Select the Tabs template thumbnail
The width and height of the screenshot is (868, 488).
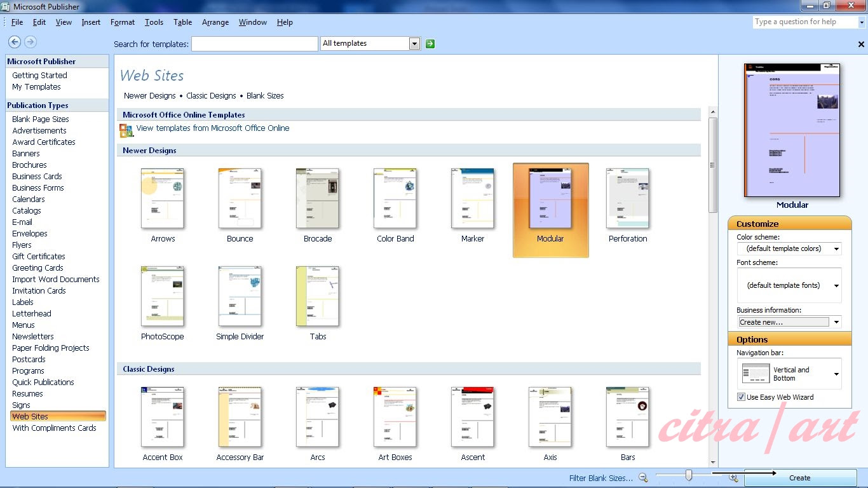point(318,296)
